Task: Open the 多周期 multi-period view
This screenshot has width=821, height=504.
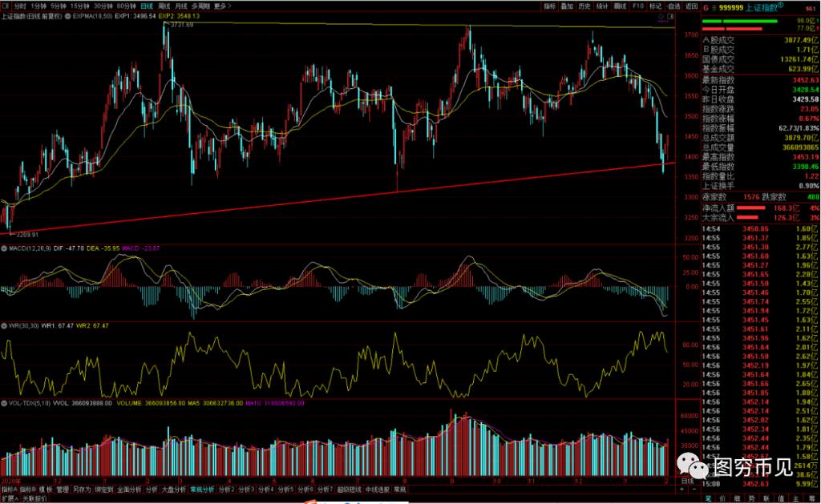Action: (x=200, y=6)
